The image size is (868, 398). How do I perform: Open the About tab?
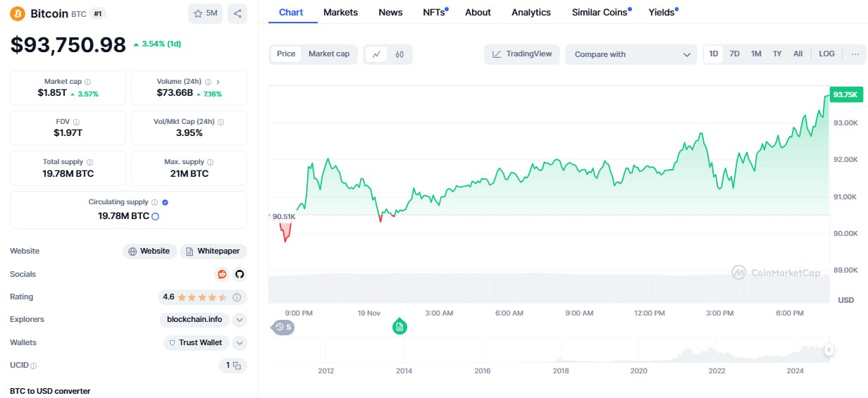tap(478, 12)
